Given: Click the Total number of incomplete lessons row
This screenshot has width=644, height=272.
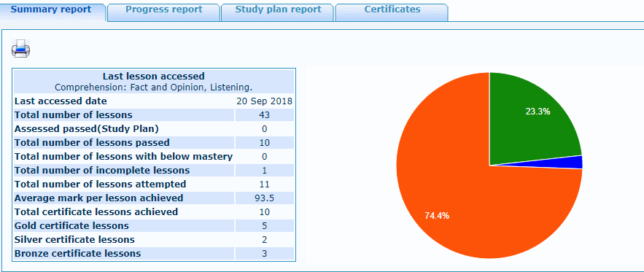Looking at the screenshot, I should click(x=154, y=171).
